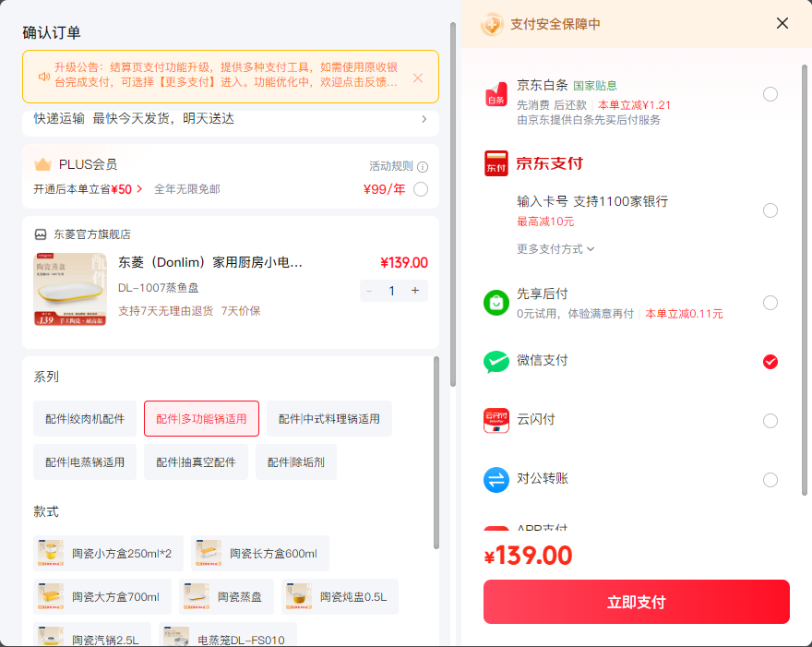Click 支持7天无理由退货 text

click(166, 311)
